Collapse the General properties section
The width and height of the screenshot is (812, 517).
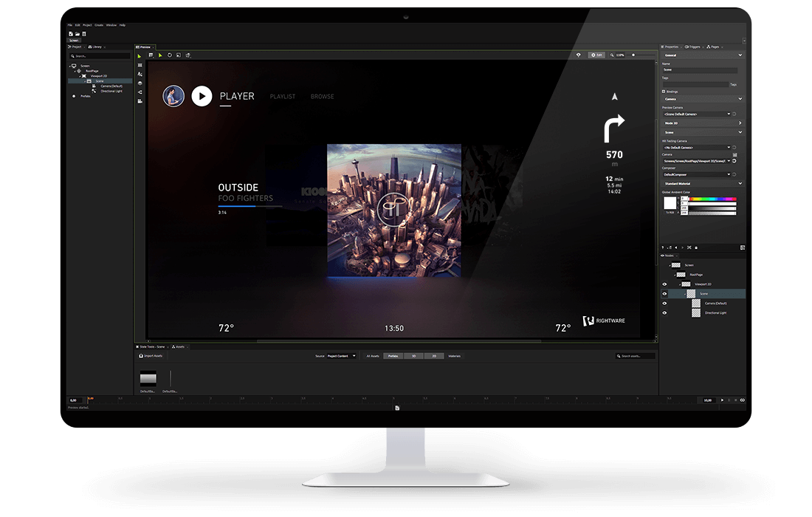pyautogui.click(x=740, y=55)
